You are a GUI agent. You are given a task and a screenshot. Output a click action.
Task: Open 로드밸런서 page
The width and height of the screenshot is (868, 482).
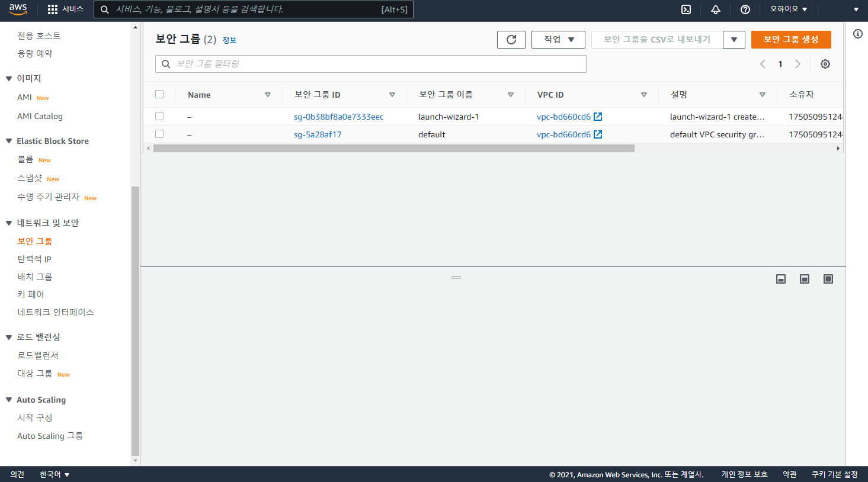[38, 355]
